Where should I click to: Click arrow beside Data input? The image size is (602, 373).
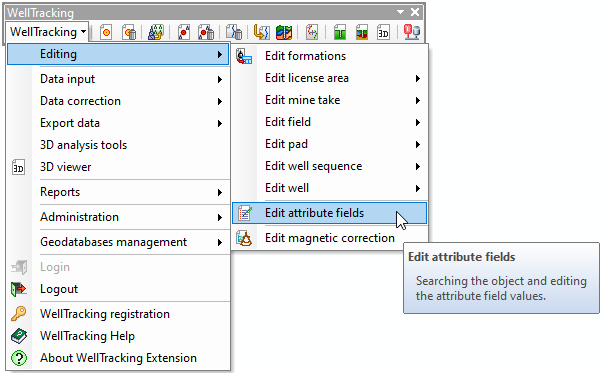pos(220,79)
